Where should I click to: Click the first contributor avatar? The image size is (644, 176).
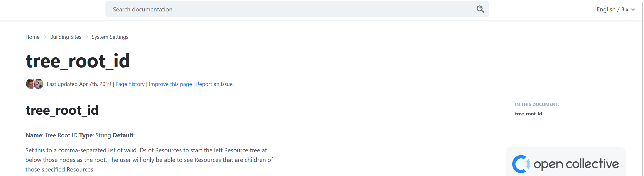tap(31, 84)
